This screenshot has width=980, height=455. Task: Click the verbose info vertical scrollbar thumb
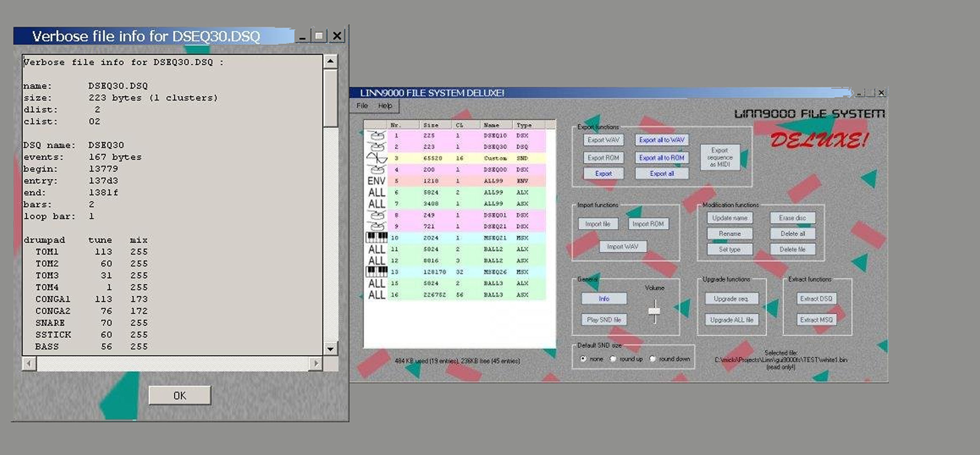pyautogui.click(x=330, y=98)
